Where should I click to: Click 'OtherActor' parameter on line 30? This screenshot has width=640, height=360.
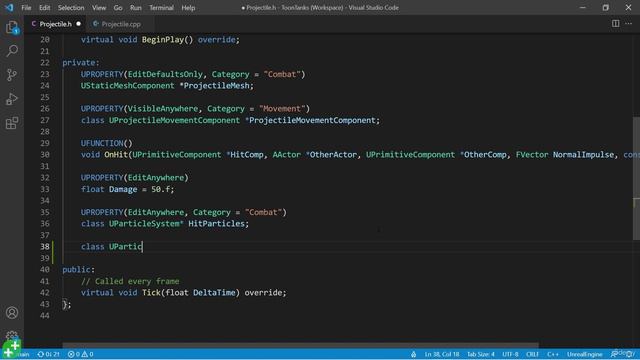tap(333, 155)
